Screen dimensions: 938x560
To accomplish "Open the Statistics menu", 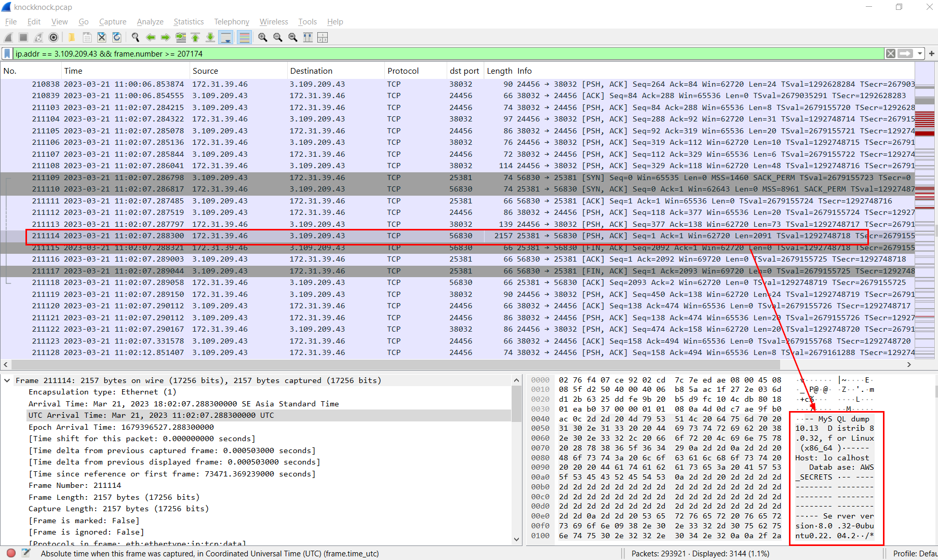I will click(189, 22).
